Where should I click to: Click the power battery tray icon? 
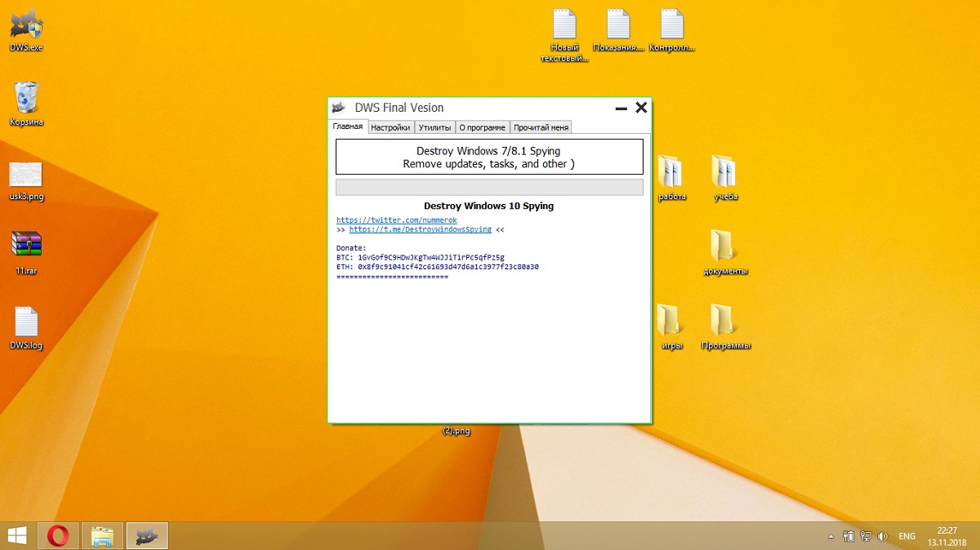tap(849, 537)
